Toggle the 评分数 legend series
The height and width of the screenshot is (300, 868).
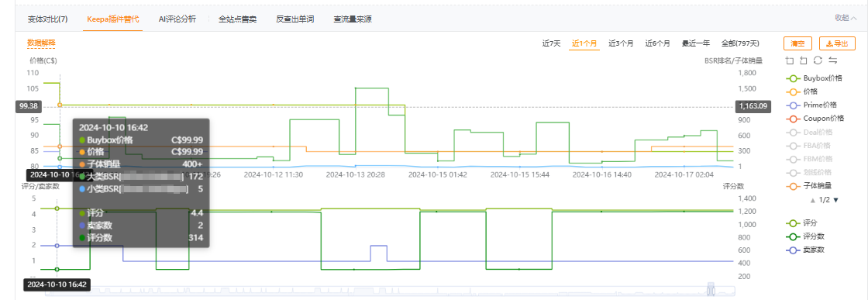tap(809, 236)
